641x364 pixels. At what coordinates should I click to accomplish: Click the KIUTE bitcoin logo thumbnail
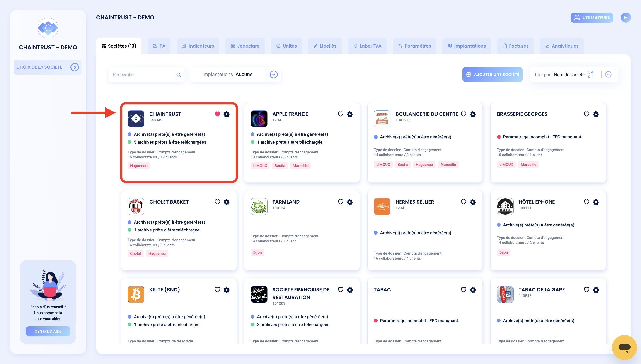(x=136, y=294)
